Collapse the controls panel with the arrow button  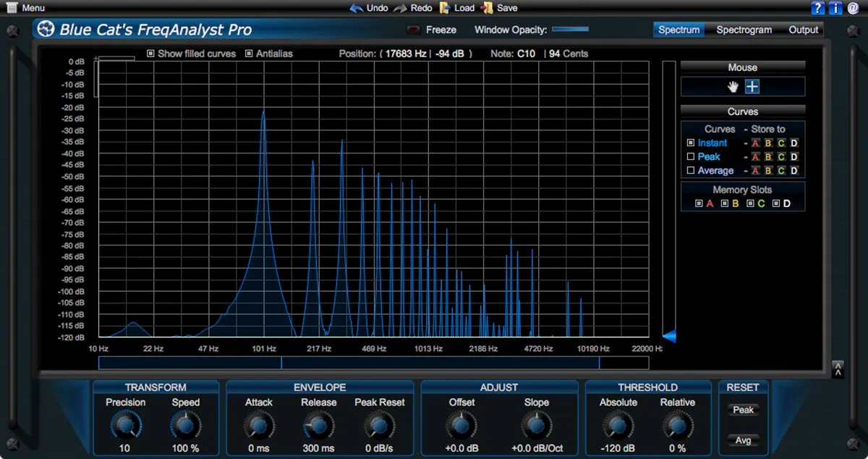(x=838, y=369)
